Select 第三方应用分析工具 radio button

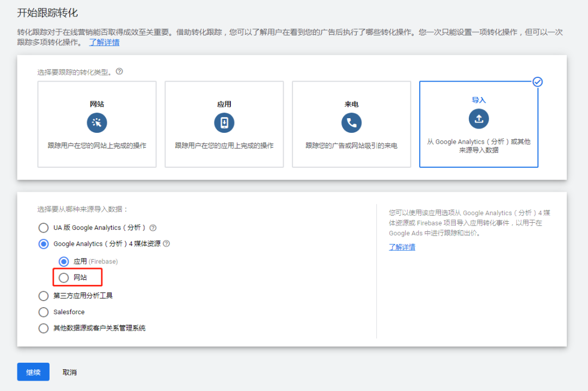coord(44,296)
